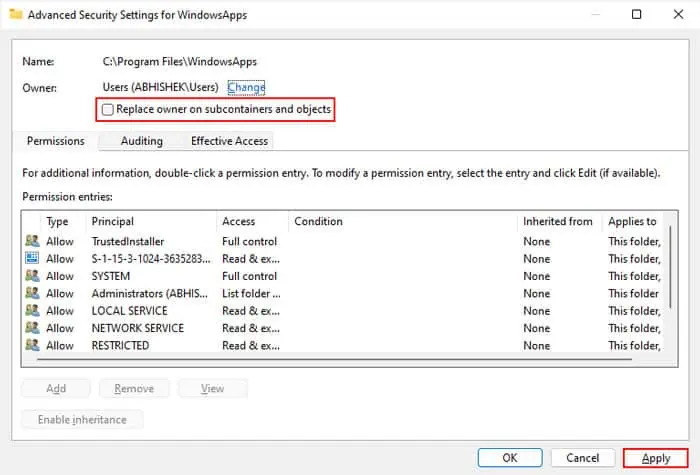Select the TrustedInstaller principal entry
The image size is (700, 475).
(x=128, y=242)
